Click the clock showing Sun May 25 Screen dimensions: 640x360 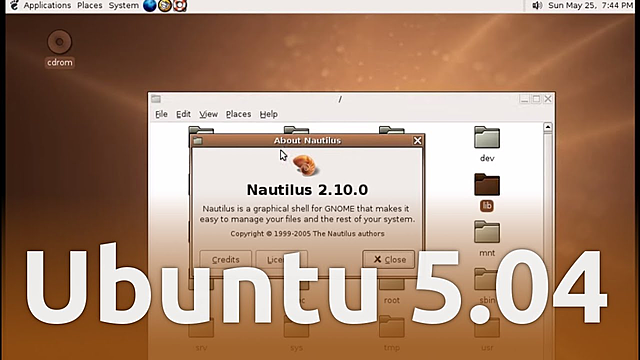[590, 5]
